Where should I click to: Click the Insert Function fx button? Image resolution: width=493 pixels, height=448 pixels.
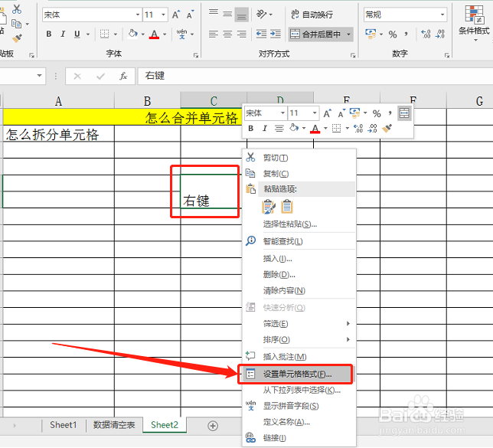click(123, 76)
